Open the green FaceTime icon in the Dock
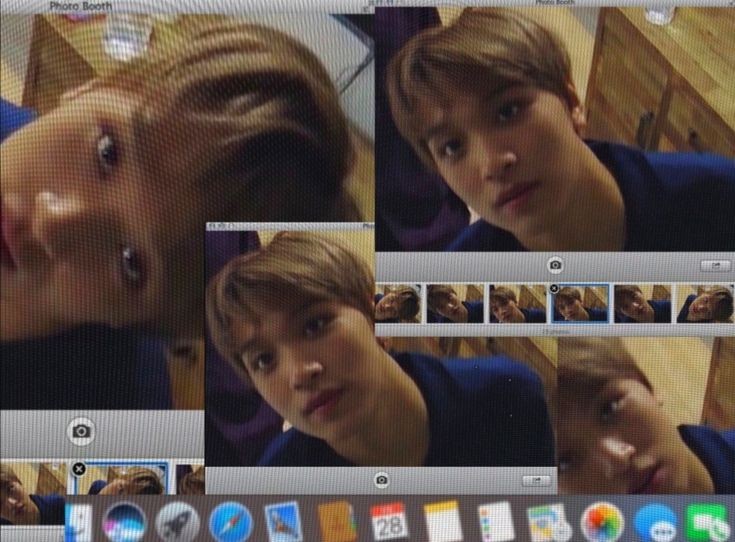 708,522
